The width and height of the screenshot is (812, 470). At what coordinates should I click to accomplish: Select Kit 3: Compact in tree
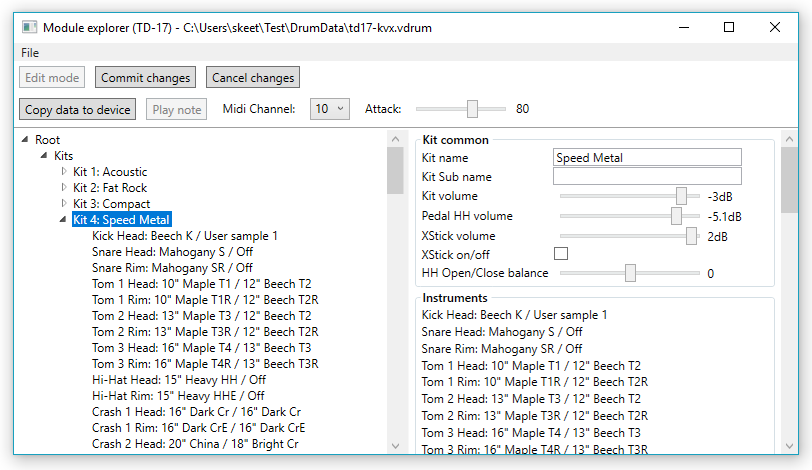[111, 204]
